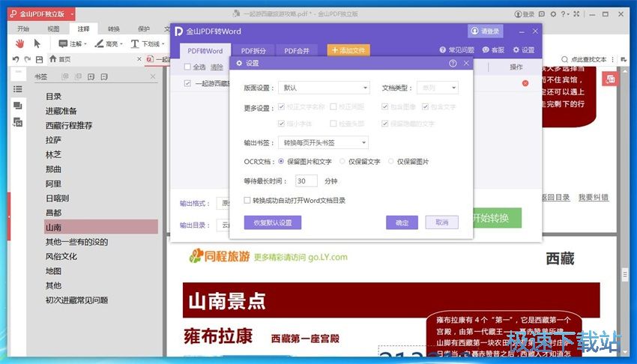Screen dimensions: 637x364
Task: Open the 版面设置 dropdown showing 默认
Action: pos(324,88)
